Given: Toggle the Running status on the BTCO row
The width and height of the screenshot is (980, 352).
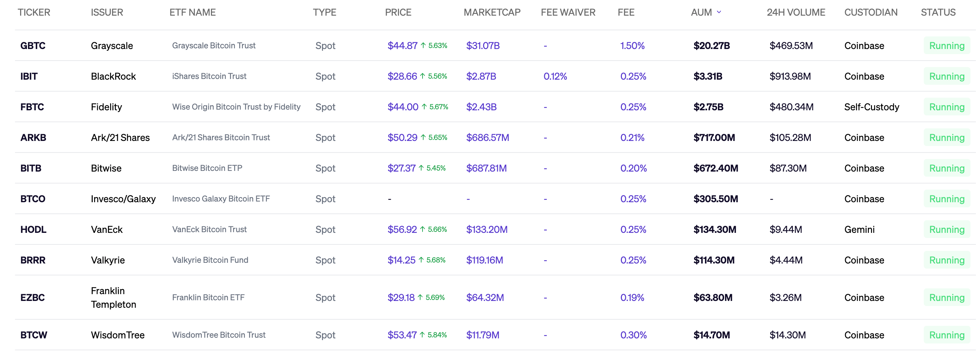Looking at the screenshot, I should click(x=947, y=198).
